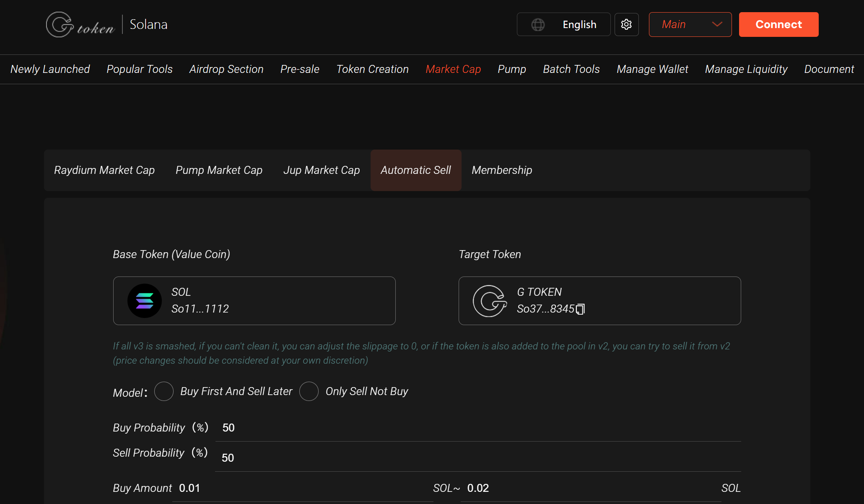
Task: Edit the Buy Probability field
Action: (478, 428)
